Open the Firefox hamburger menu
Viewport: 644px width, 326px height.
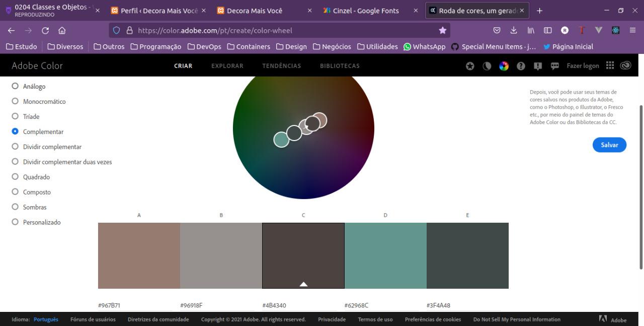pos(632,30)
